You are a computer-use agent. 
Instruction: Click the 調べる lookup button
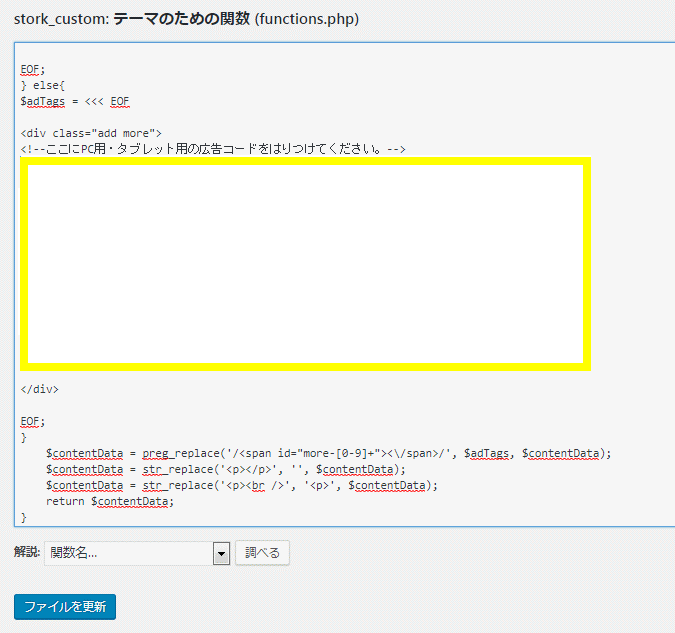coord(262,552)
